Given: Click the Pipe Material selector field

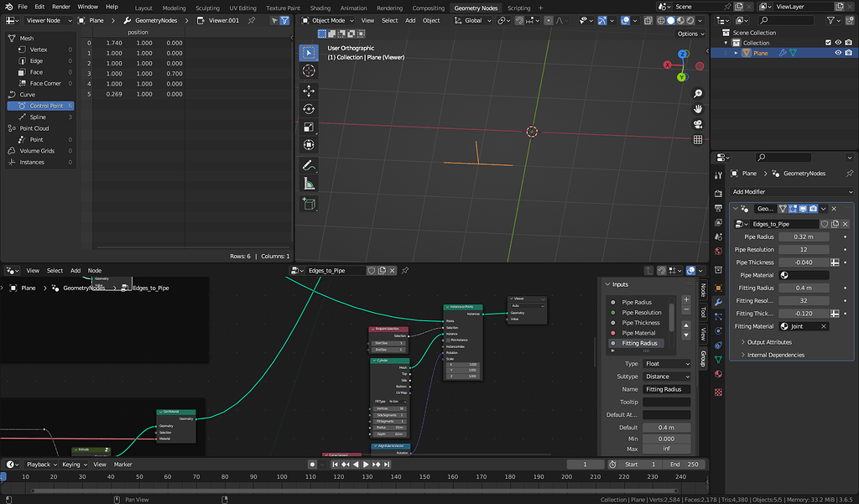Looking at the screenshot, I should click(803, 275).
